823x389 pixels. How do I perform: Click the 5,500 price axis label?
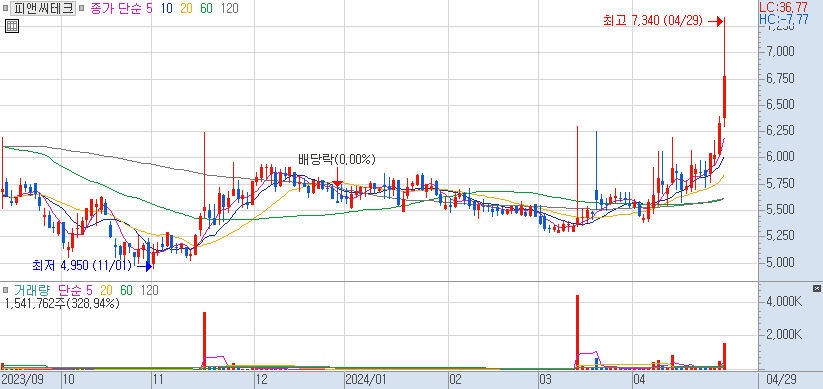click(779, 209)
